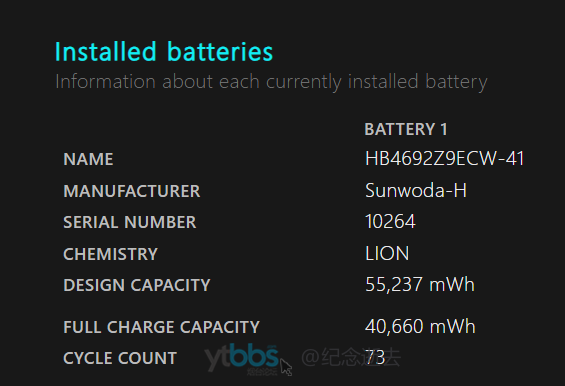The image size is (565, 386).
Task: Click the @纪念逝去 watermark text
Action: pos(351,358)
